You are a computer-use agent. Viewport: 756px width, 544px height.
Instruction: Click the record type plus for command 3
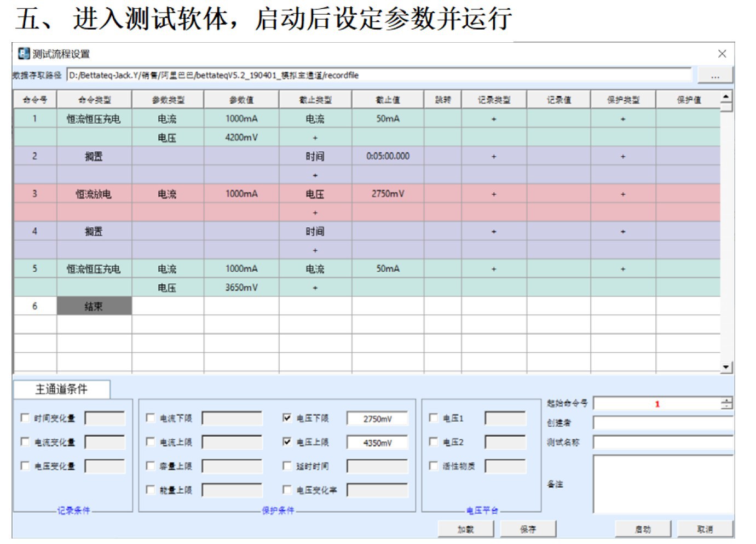[494, 194]
